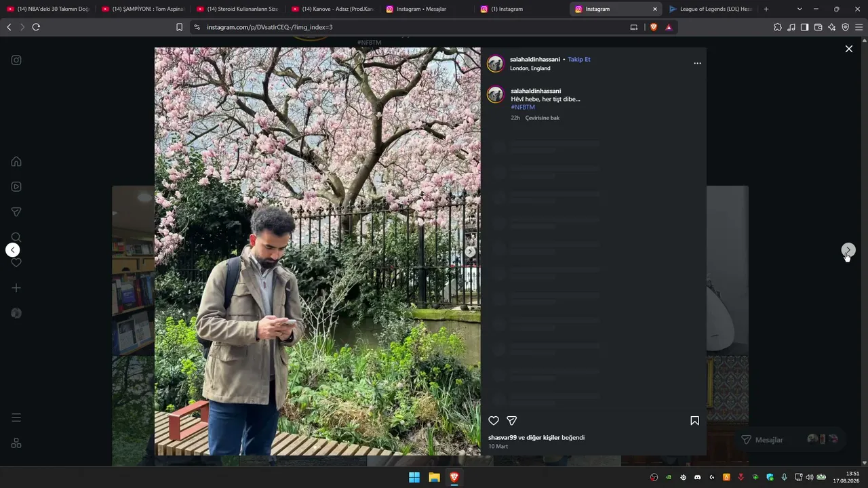The width and height of the screenshot is (868, 488).
Task: Open Brave Leo AI sparkle icon
Action: [x=832, y=27]
